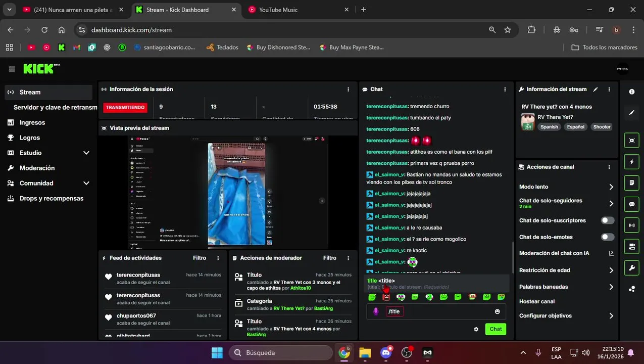Image resolution: width=644 pixels, height=364 pixels.
Task: Click the pencil icon in right sidebar
Action: 632,113
